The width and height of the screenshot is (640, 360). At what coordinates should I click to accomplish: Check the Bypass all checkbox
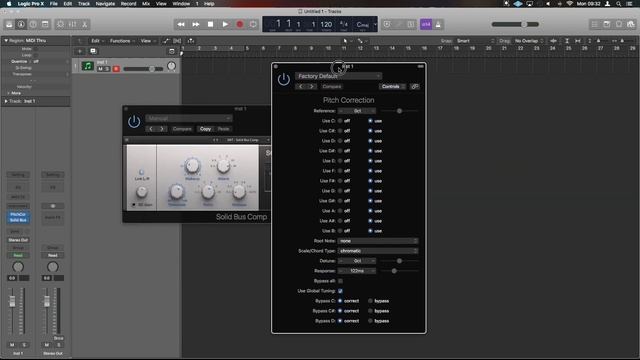pos(340,281)
